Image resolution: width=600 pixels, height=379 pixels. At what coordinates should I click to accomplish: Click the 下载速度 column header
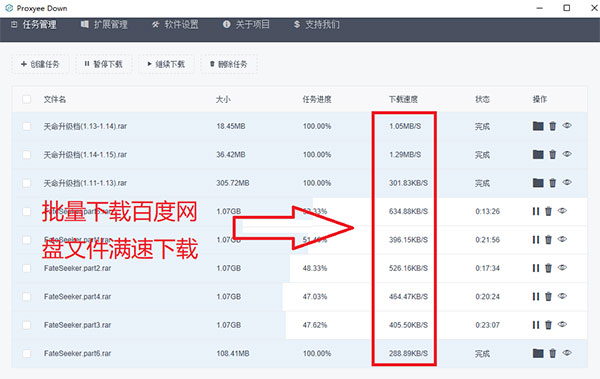[403, 100]
